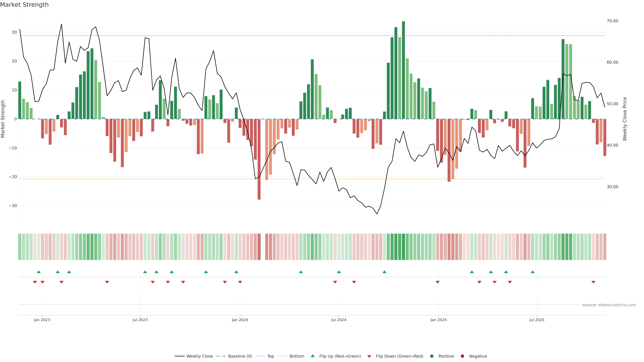Click the Jan 2024 x-axis label
644x362 pixels.
coord(240,320)
